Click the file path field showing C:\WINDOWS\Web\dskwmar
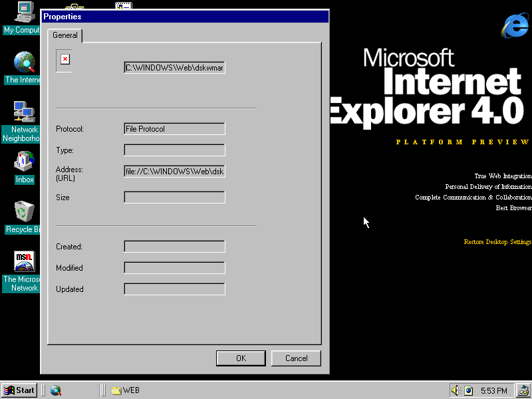The image size is (532, 399). (174, 68)
